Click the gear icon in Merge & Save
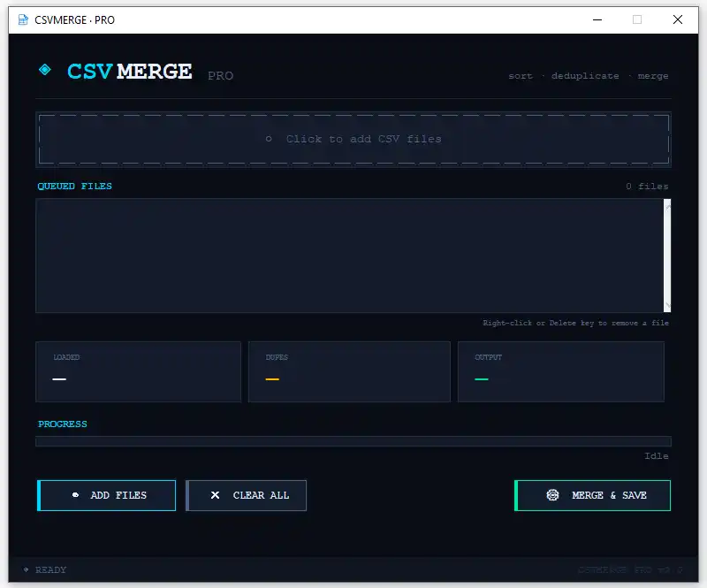The image size is (707, 588). point(553,495)
